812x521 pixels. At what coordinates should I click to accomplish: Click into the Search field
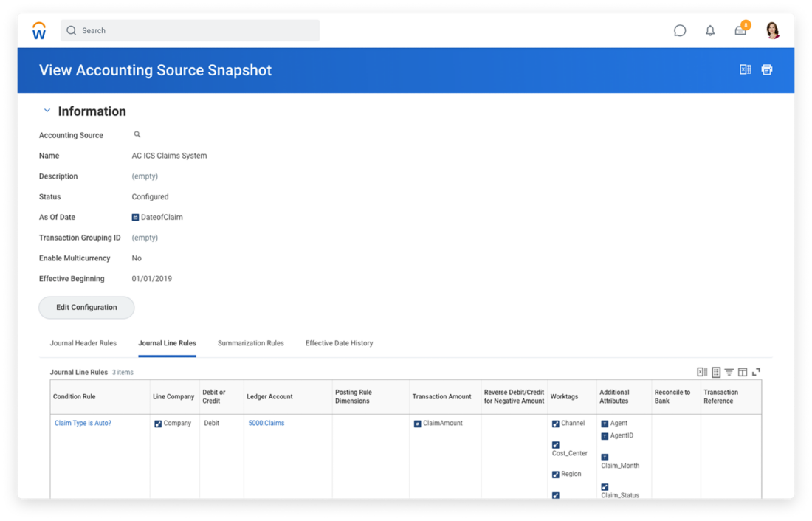coord(192,31)
